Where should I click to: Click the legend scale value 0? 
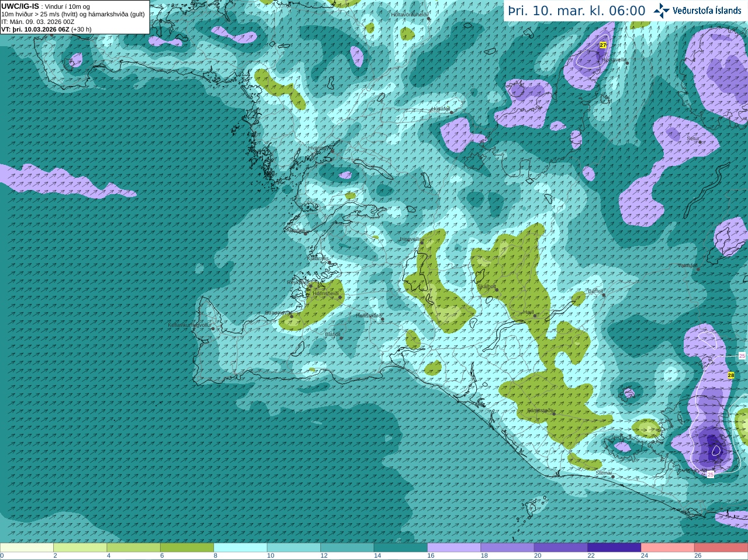[x=2, y=556]
